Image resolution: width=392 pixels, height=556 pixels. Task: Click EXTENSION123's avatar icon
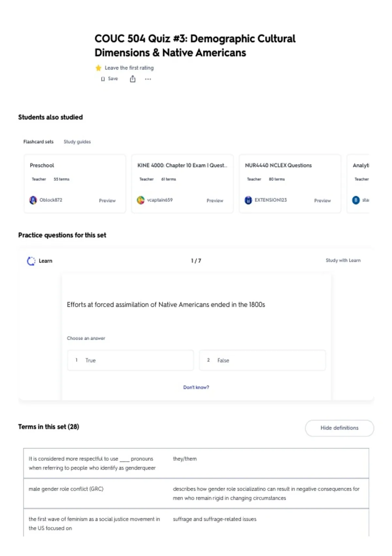pyautogui.click(x=248, y=200)
